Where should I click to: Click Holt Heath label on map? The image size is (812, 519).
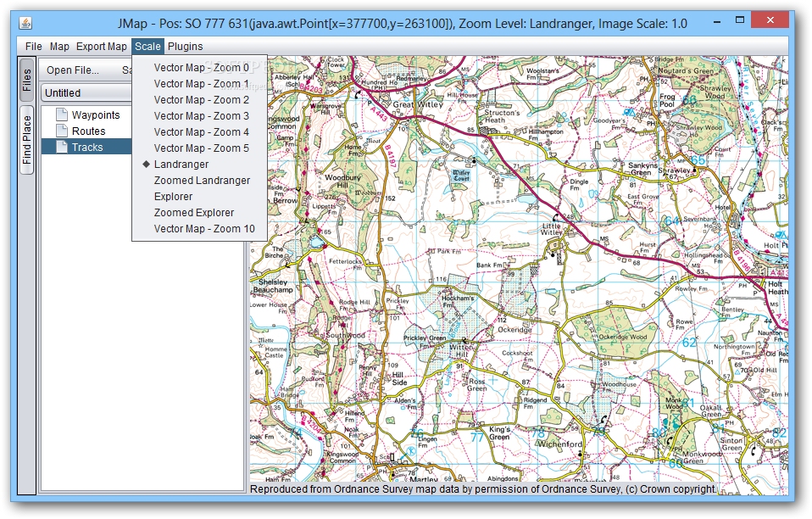[x=776, y=287]
